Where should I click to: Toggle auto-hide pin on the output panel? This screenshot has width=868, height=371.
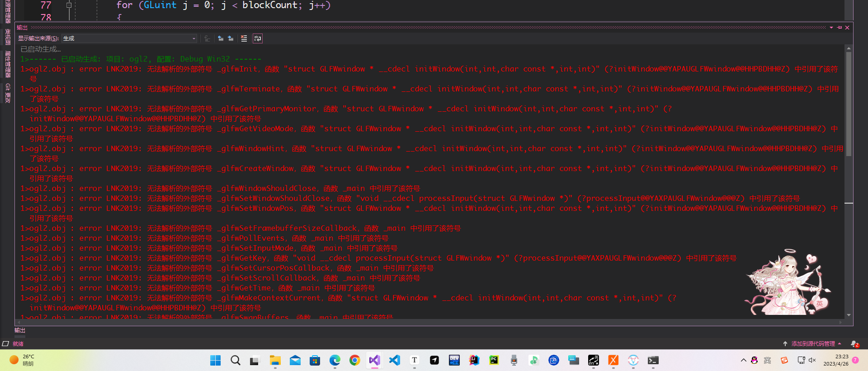[840, 28]
